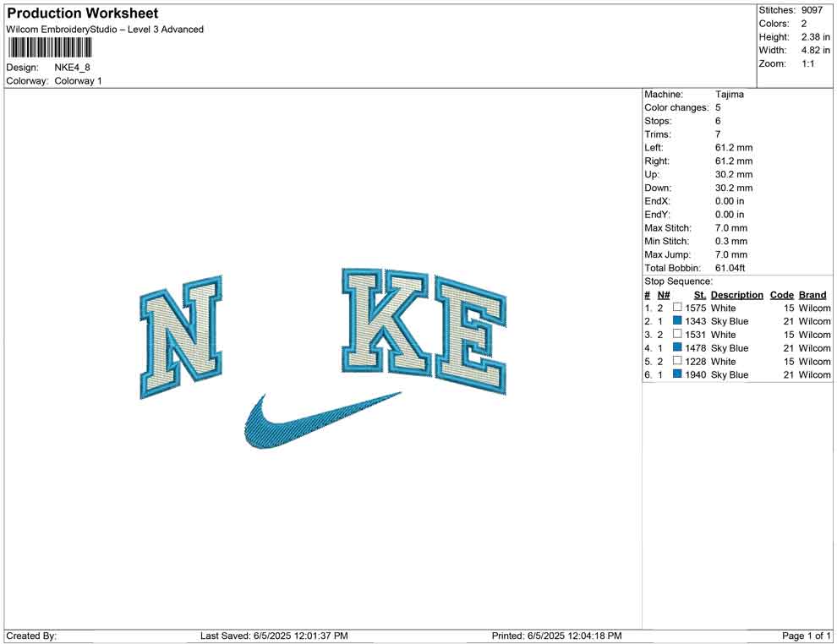This screenshot has width=837, height=644.
Task: Click the Description column header
Action: tap(736, 294)
